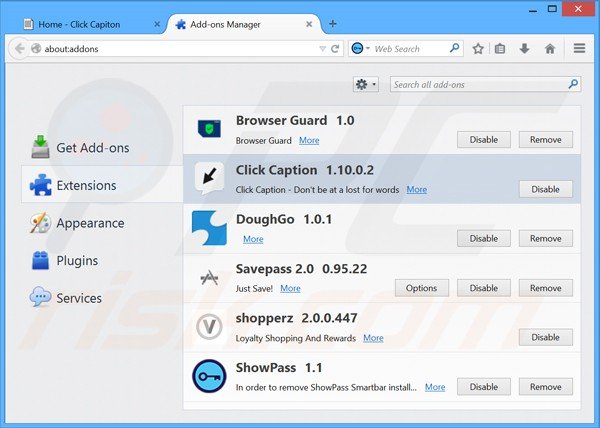Open the URL history dropdown arrow
This screenshot has height=428, width=600.
click(323, 49)
